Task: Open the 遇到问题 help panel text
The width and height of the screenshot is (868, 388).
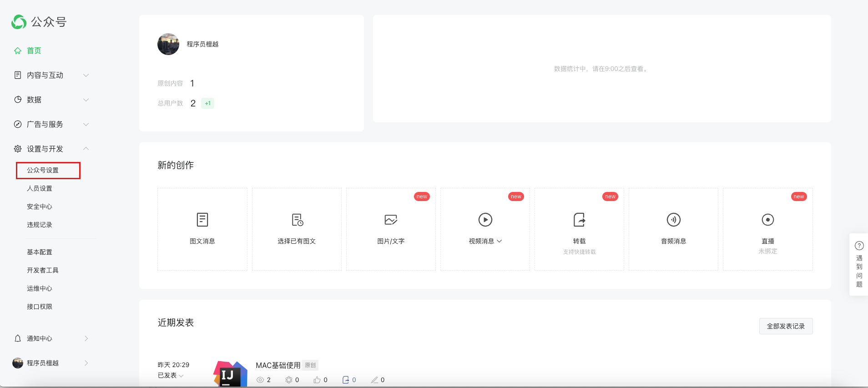Action: coord(859,271)
